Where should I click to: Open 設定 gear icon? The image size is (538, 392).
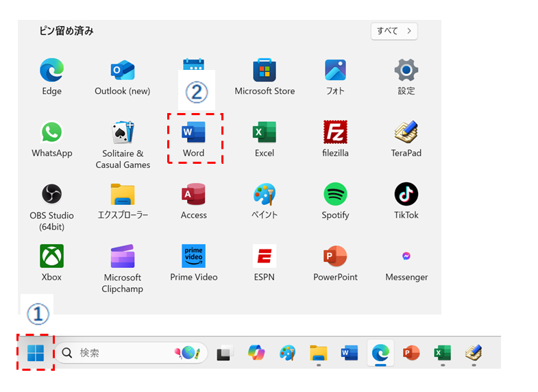406,70
